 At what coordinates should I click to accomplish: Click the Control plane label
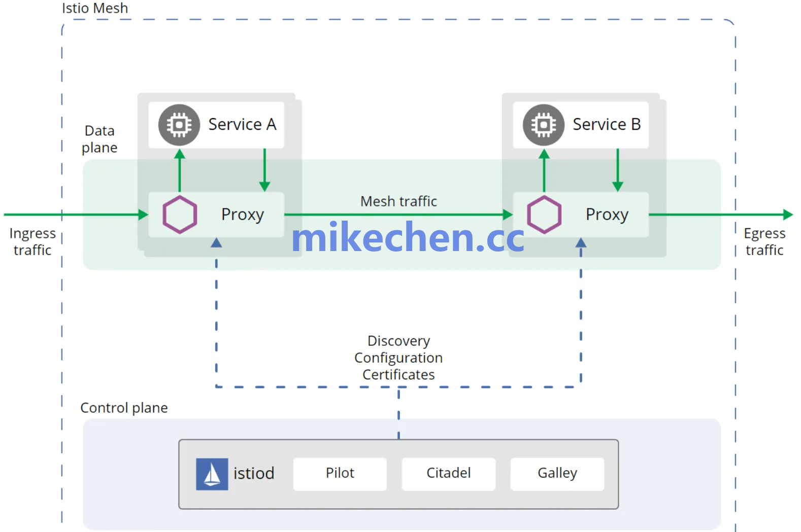[x=124, y=408]
